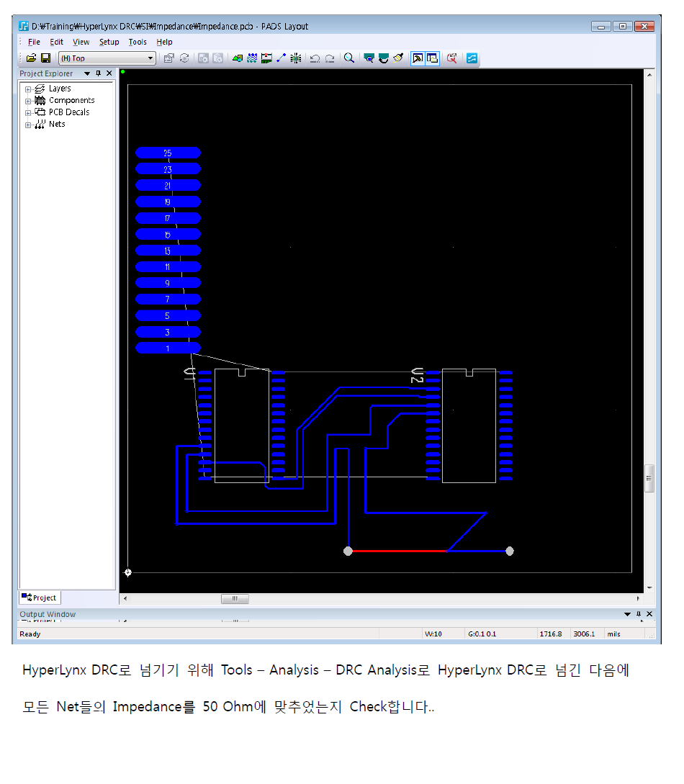The height and width of the screenshot is (784, 684).
Task: Toggle the Project Explorer auto-hide pin
Action: pos(99,73)
